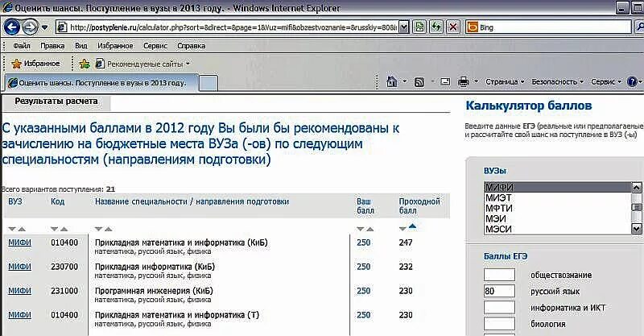
Task: Select МИЭТ in ВУЗы list
Action: (x=558, y=198)
